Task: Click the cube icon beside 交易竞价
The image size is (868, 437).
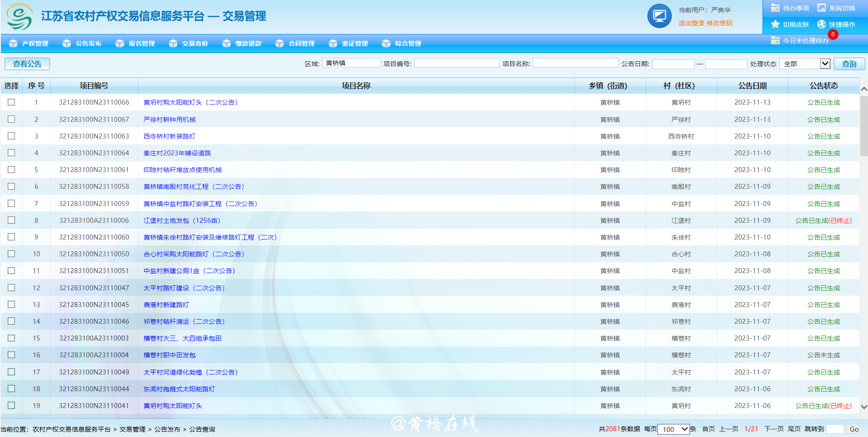Action: coord(173,43)
